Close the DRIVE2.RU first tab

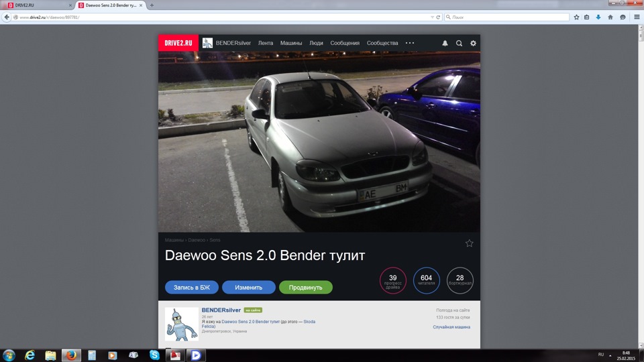(70, 5)
